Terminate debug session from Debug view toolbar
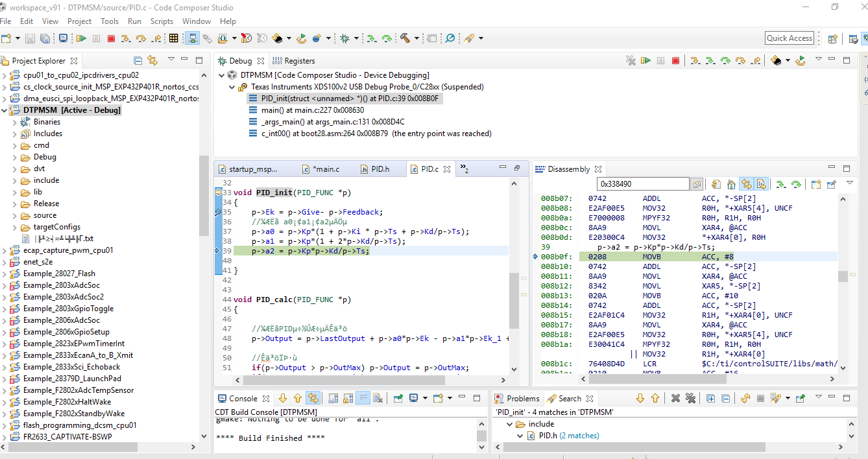The width and height of the screenshot is (868, 459). coord(675,61)
